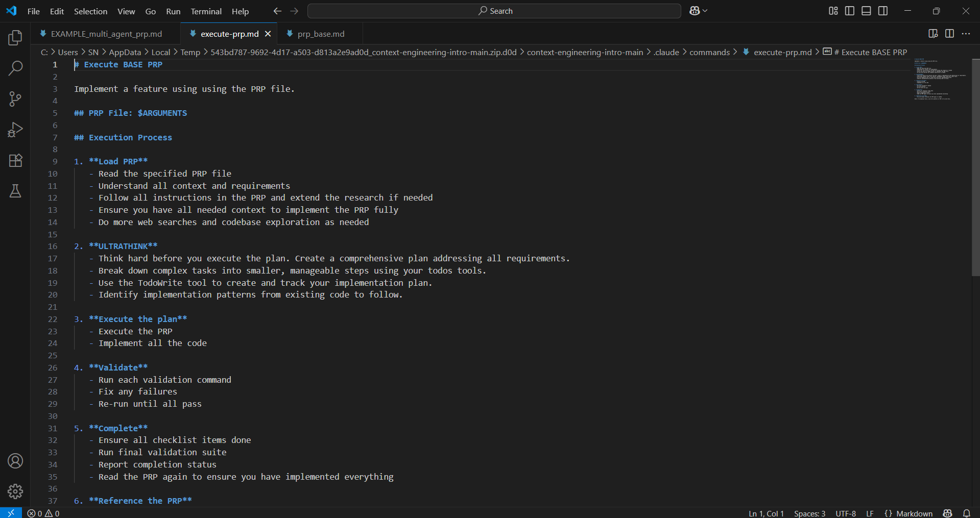Click the title bar Search command center
Image resolution: width=980 pixels, height=518 pixels.
[x=494, y=11]
